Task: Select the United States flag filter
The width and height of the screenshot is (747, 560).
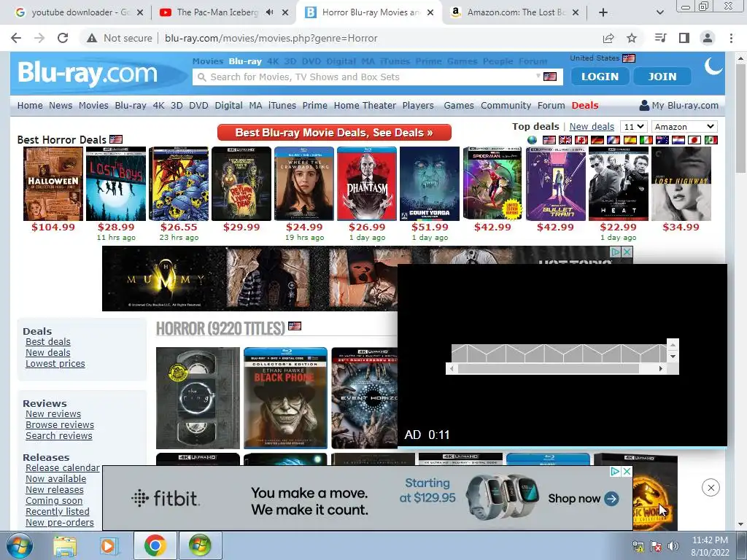Action: [549, 140]
